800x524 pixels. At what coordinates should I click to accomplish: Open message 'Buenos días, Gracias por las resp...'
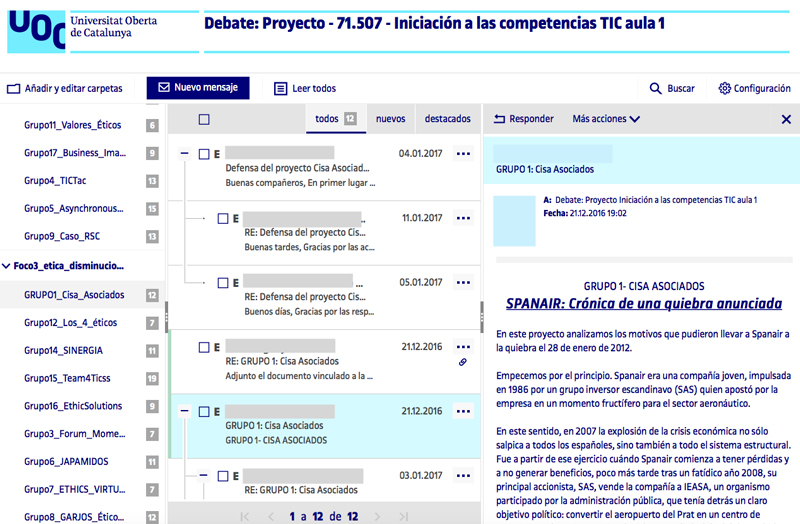pos(309,312)
